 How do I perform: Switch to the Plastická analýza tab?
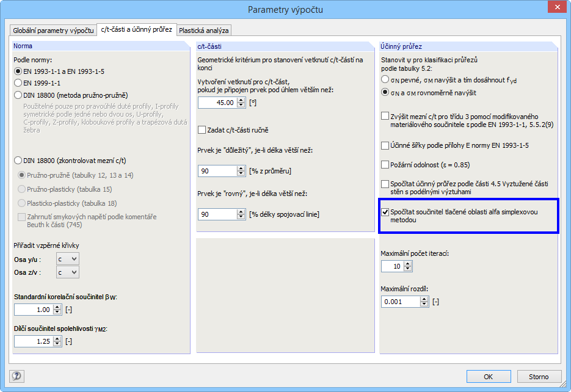pyautogui.click(x=203, y=29)
